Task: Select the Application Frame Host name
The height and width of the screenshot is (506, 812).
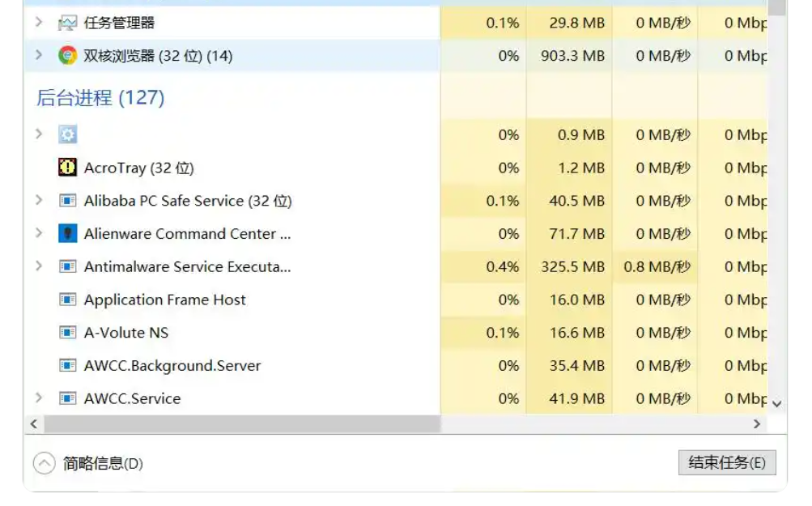Action: tap(164, 300)
